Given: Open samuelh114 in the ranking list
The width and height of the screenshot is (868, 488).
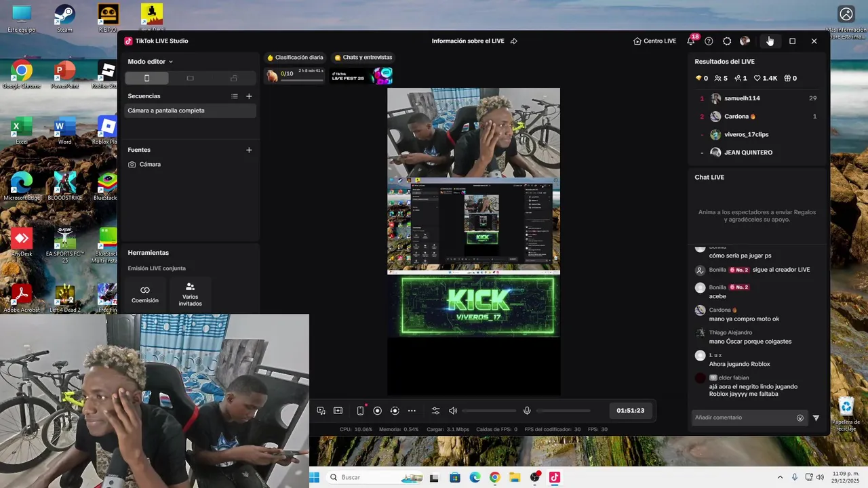Looking at the screenshot, I should pos(758,98).
